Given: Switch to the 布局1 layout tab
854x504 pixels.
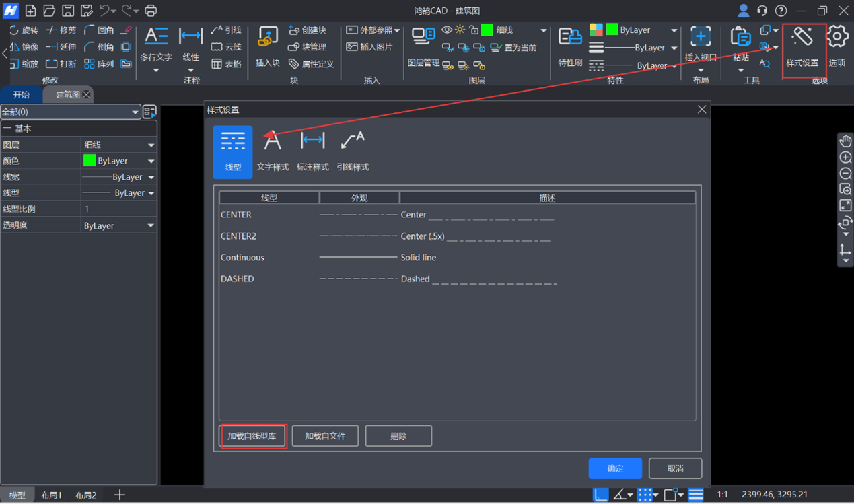Looking at the screenshot, I should (x=51, y=495).
